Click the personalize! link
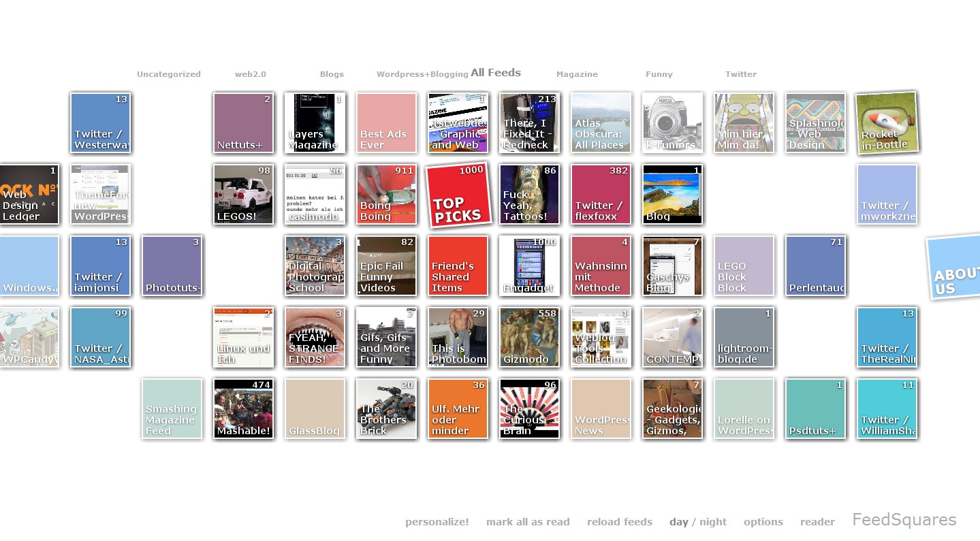The height and width of the screenshot is (541, 980). [x=437, y=522]
